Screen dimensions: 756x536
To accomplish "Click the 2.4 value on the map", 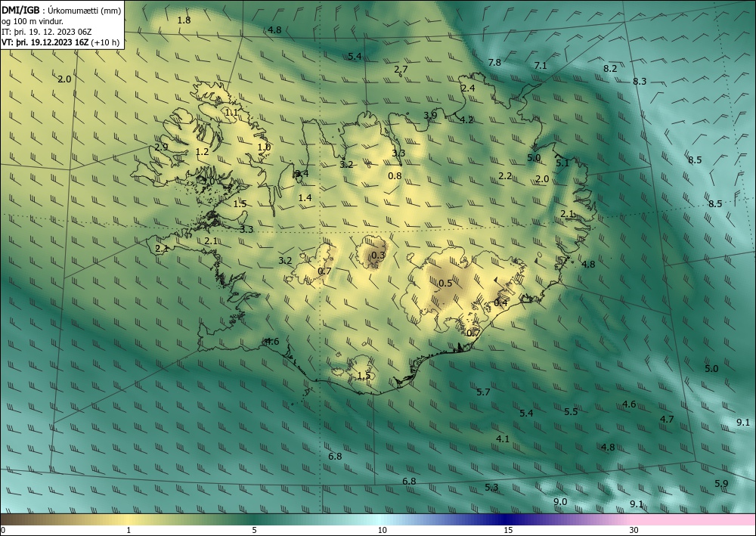I will tap(468, 88).
